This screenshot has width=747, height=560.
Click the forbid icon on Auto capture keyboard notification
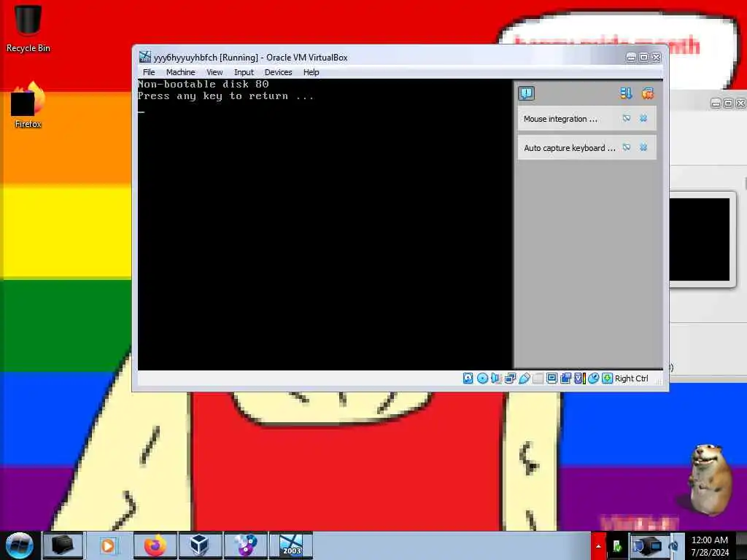[x=627, y=147]
